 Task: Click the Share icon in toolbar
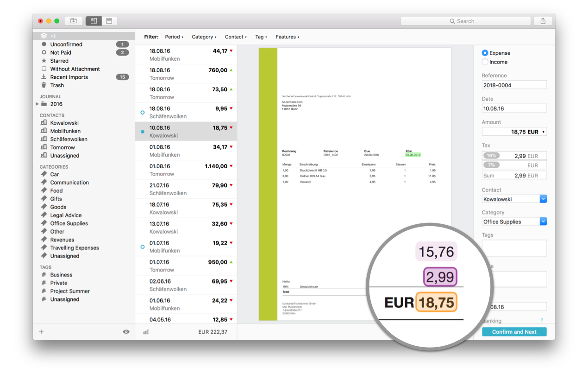click(x=543, y=21)
